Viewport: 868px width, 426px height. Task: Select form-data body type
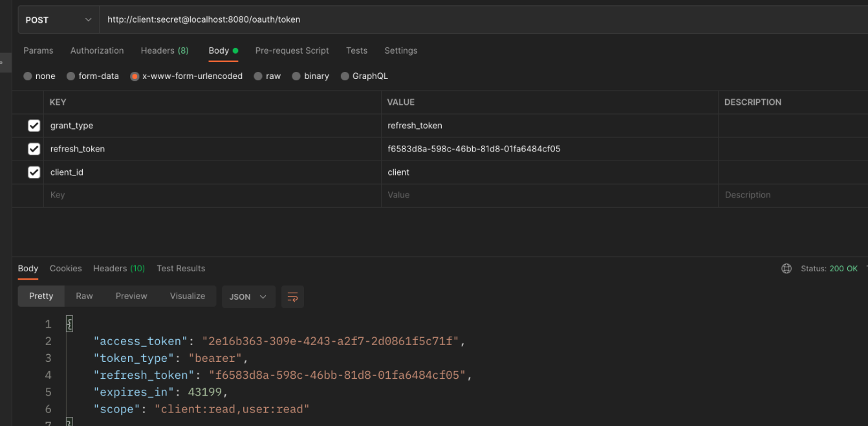(x=71, y=76)
